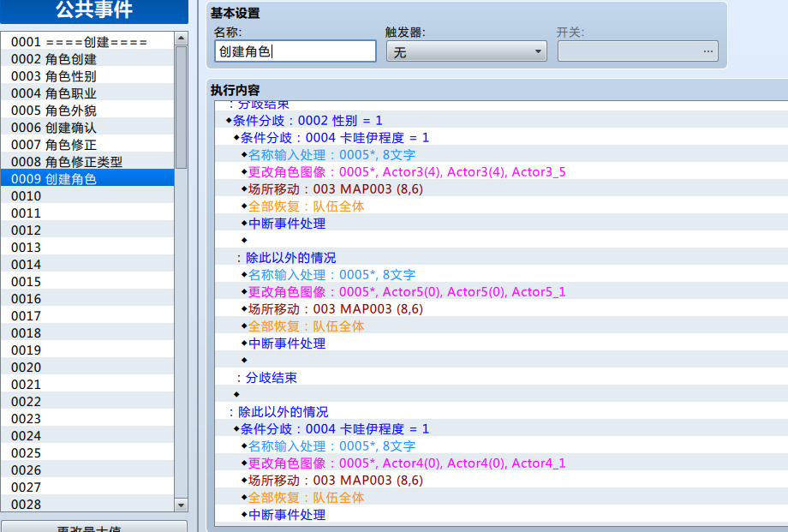Select 场所移动 line below the Actor5(0) command

click(x=502, y=308)
